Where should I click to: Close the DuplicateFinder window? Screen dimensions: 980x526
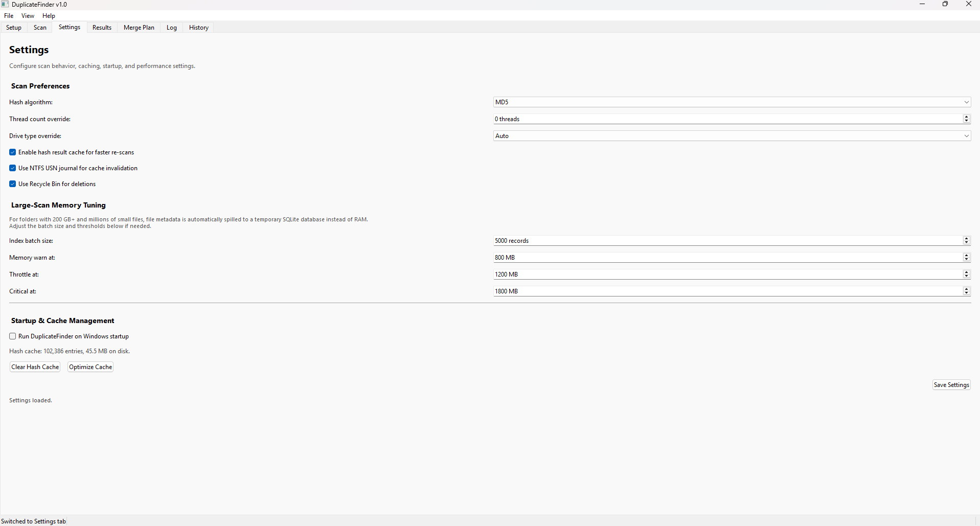point(968,4)
